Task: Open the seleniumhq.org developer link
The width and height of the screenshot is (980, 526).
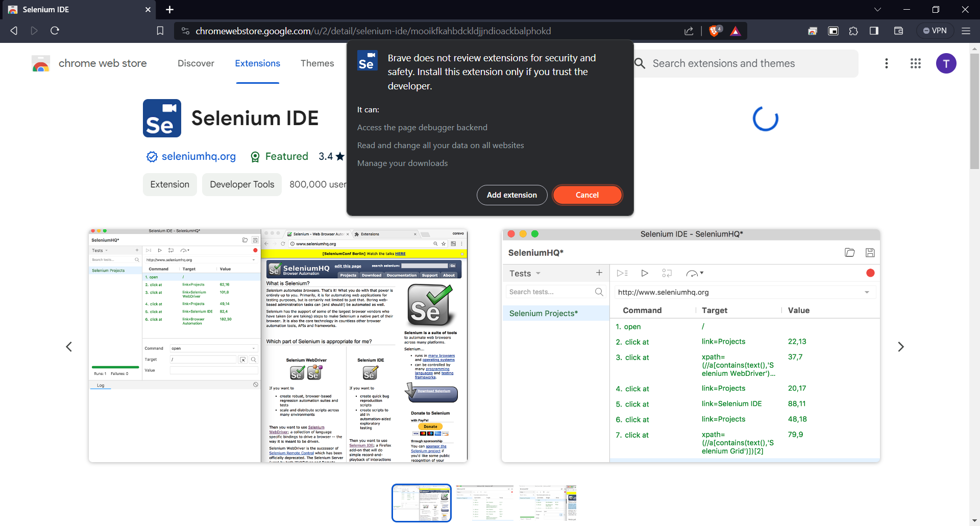Action: (199, 156)
